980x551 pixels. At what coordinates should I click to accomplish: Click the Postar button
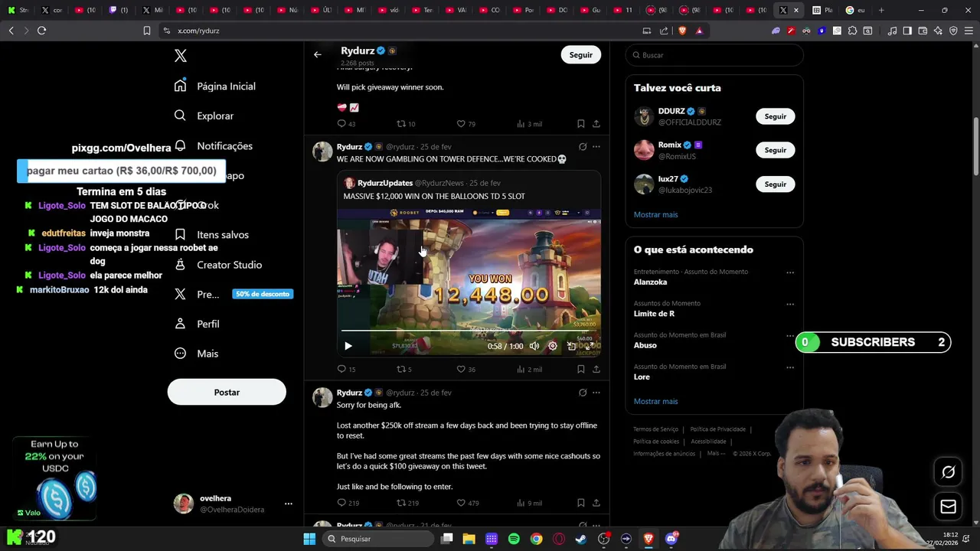point(227,392)
